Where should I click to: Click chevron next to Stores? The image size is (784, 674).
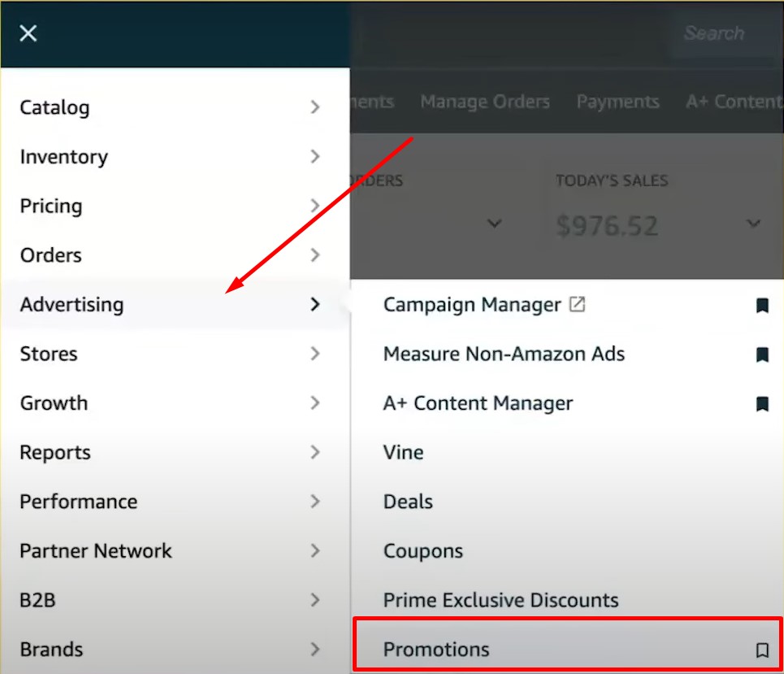[315, 354]
